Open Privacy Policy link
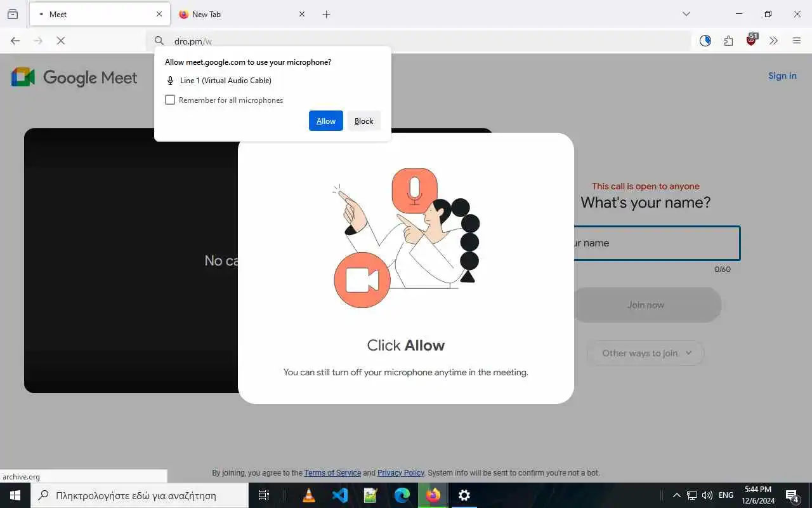Image resolution: width=812 pixels, height=508 pixels. (401, 473)
